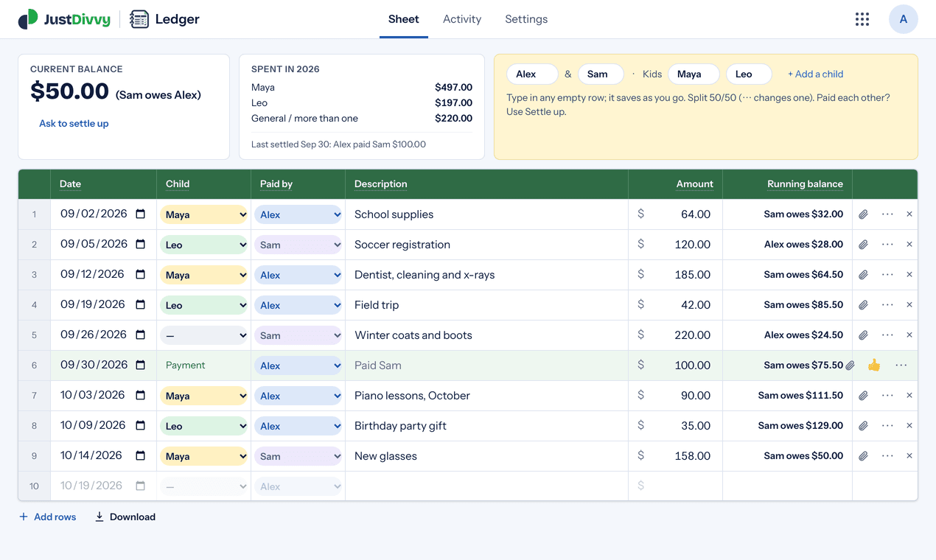Open Paid by dropdown for Field trip row
Screen dimensions: 936x560
click(x=298, y=305)
